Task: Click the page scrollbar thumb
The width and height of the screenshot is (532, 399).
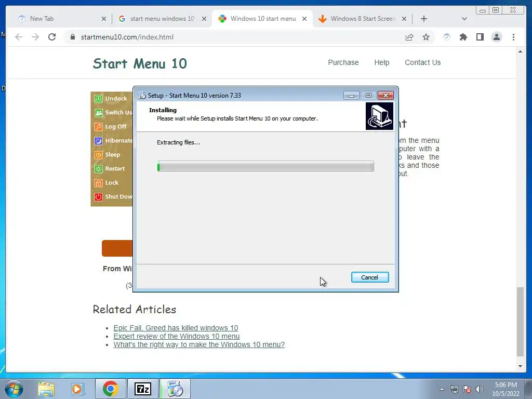Action: click(x=520, y=321)
